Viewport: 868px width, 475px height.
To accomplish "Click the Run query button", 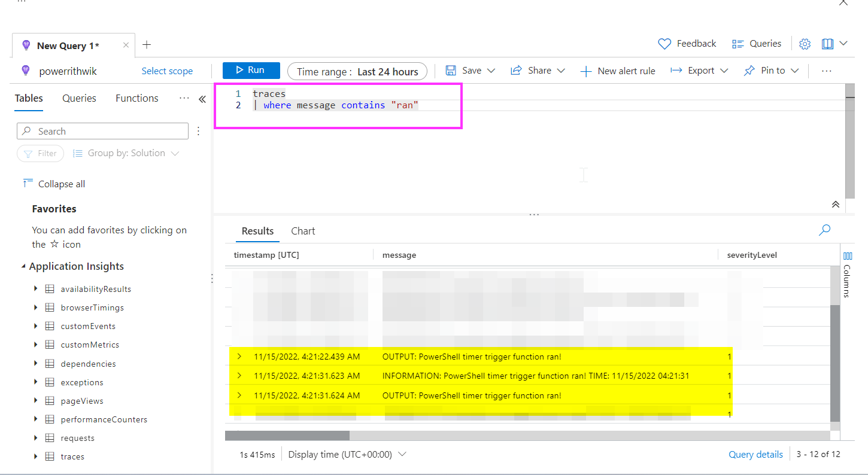I will point(251,70).
